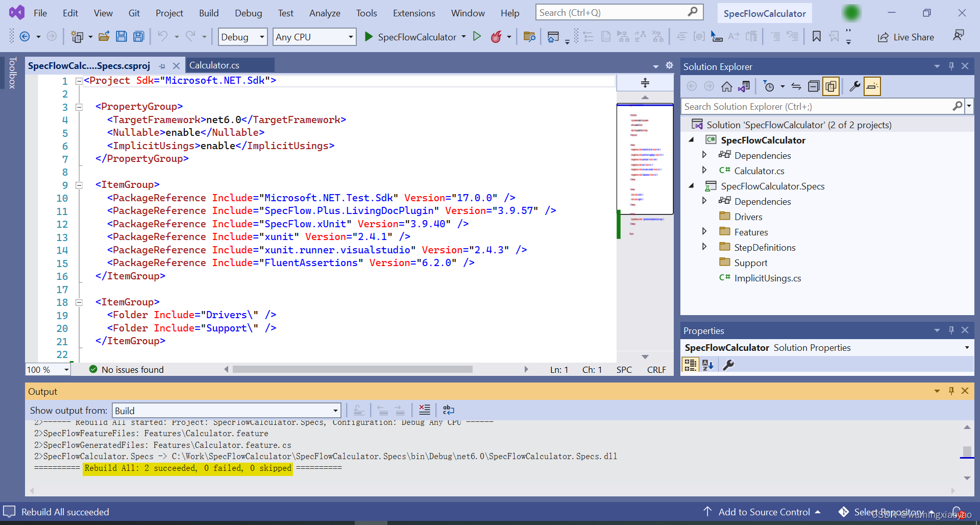This screenshot has height=525, width=980.
Task: Toggle a bookmark using the bookmark icon
Action: coord(816,36)
